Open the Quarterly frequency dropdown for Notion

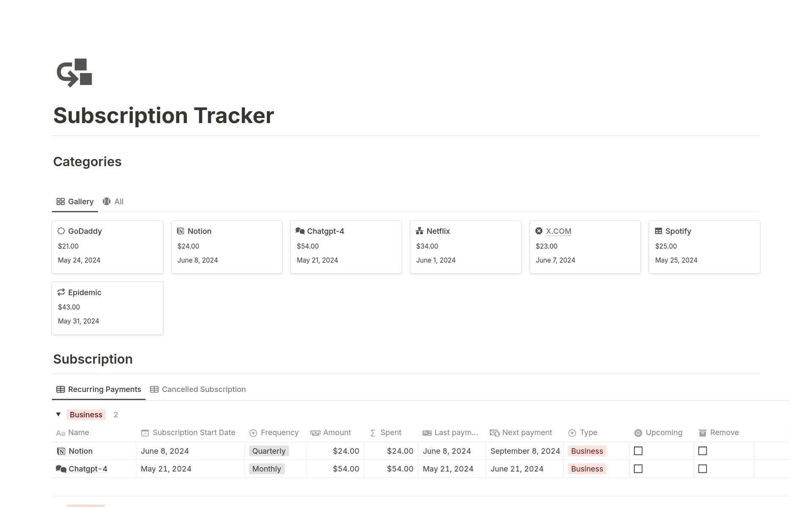[269, 451]
